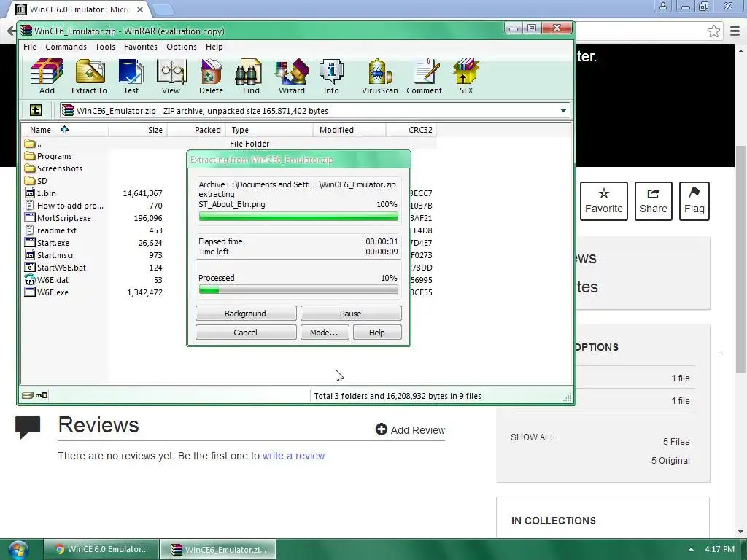The width and height of the screenshot is (747, 560).
Task: Click the VirusScan toolbar icon
Action: point(379,76)
